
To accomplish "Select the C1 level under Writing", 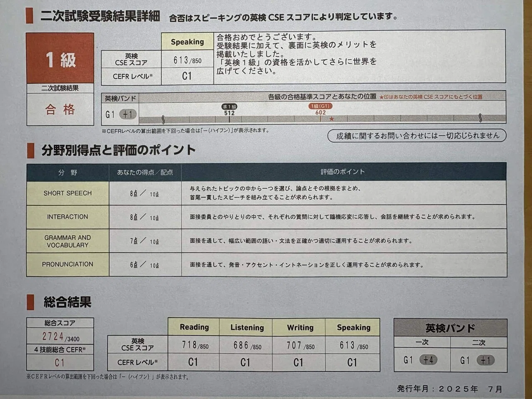I will 298,362.
